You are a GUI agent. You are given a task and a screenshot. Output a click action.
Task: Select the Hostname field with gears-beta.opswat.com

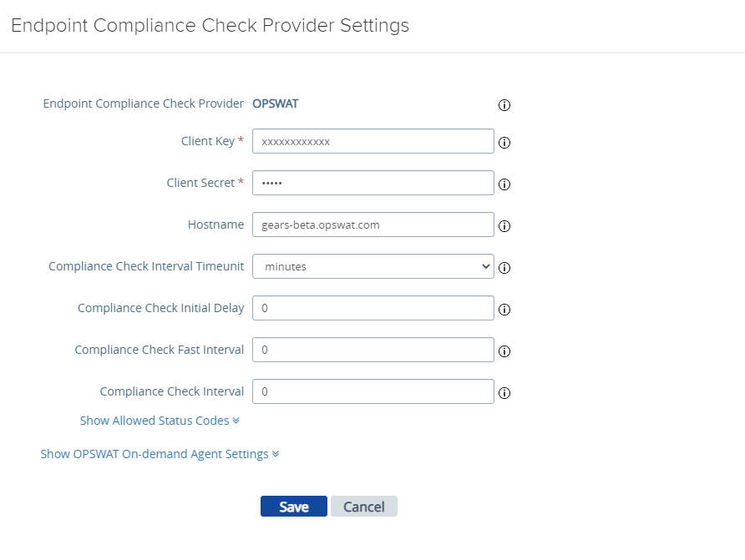click(x=373, y=225)
